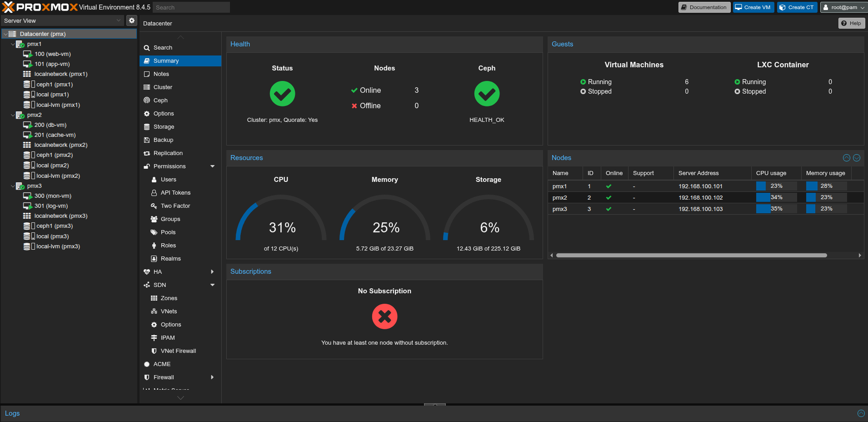Collapse the Permissions submenu arrow
This screenshot has height=422, width=868.
(x=212, y=166)
